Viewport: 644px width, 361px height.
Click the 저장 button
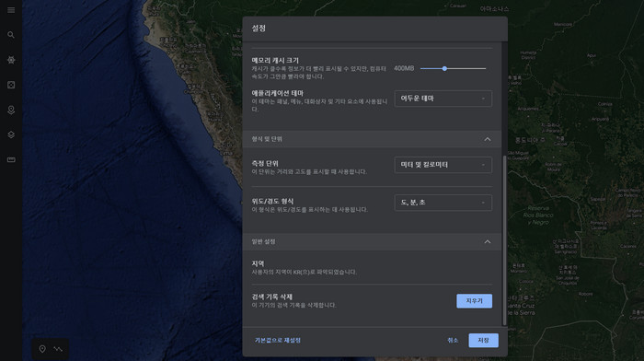[x=483, y=341]
